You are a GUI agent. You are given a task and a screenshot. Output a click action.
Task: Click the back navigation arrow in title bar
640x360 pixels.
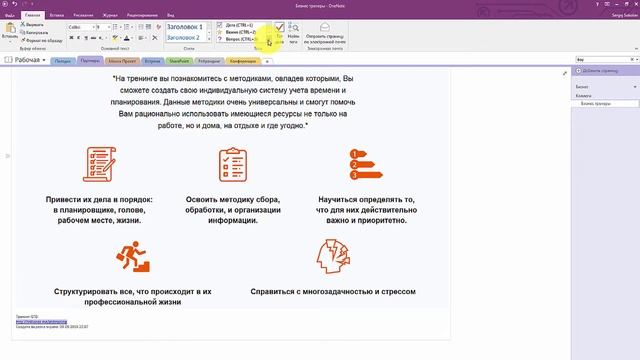(5, 4)
